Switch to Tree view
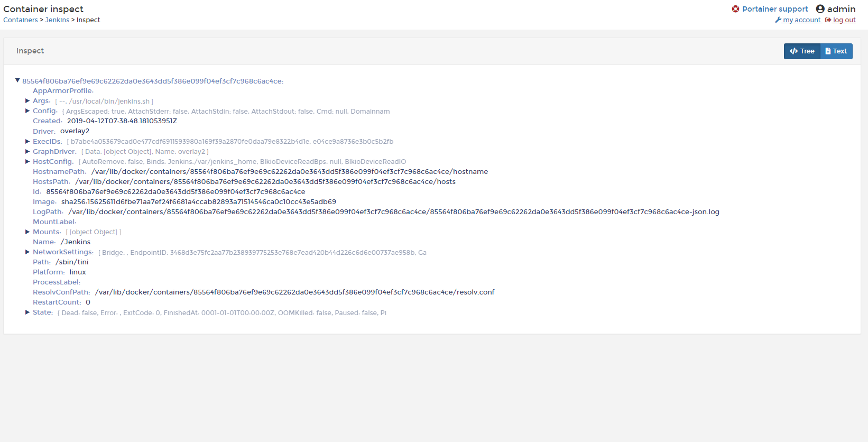 802,51
